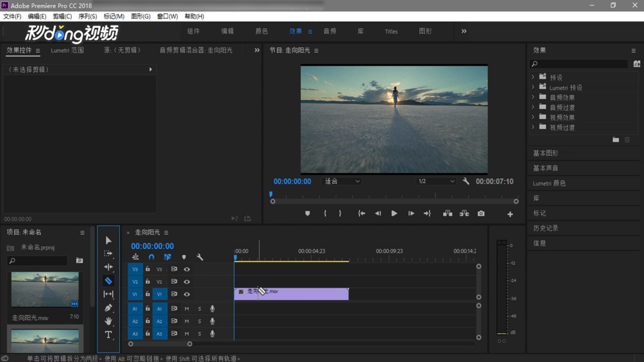Select the Type tool
Viewport: 644px width, 362px height.
[108, 335]
